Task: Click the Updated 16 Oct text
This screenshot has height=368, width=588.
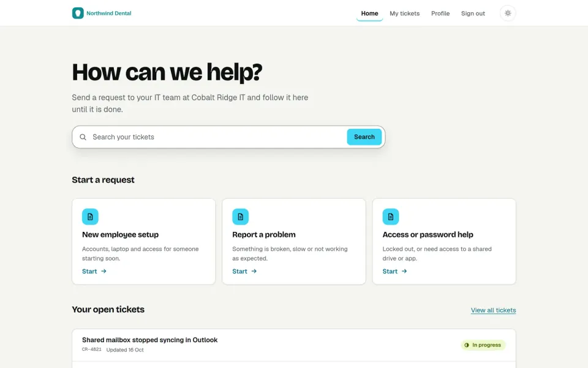Action: coord(125,350)
